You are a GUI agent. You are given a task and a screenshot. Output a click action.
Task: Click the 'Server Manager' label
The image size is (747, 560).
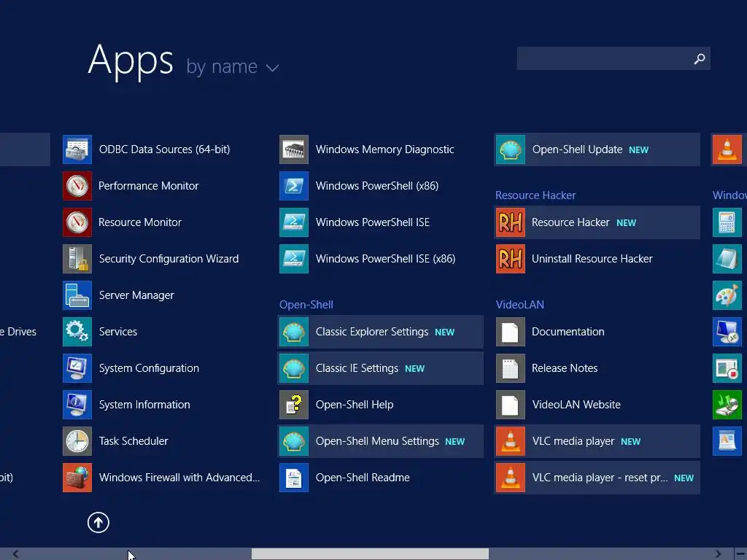tap(136, 295)
